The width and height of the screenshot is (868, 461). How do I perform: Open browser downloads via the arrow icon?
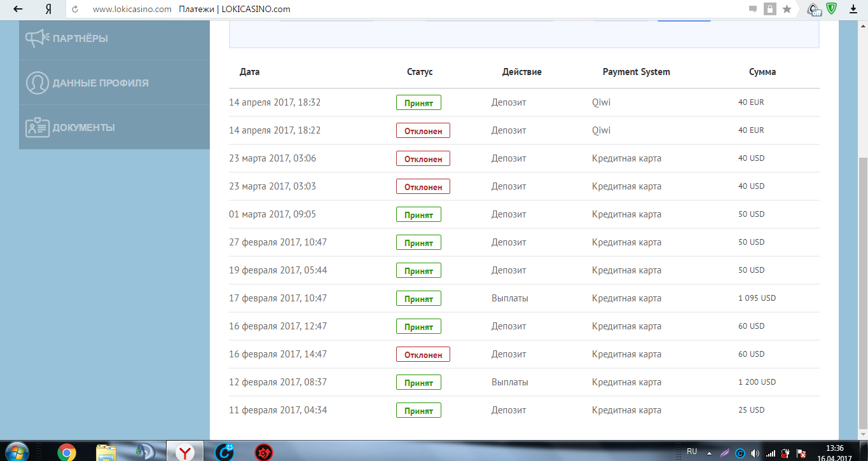point(853,10)
